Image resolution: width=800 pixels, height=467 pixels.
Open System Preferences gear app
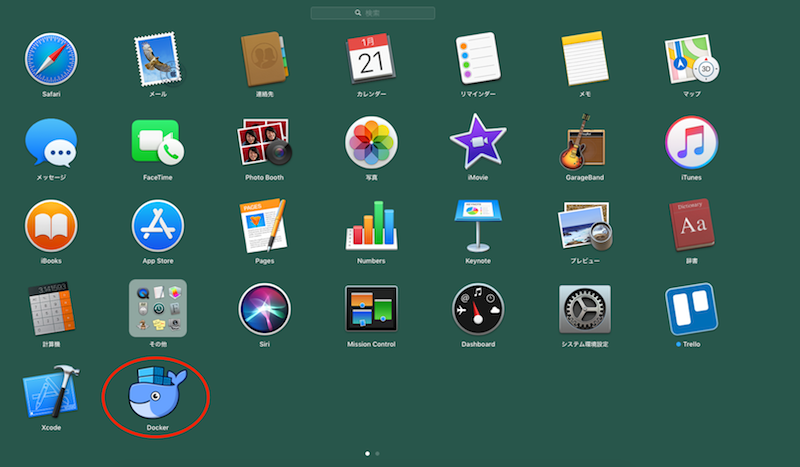tap(585, 309)
